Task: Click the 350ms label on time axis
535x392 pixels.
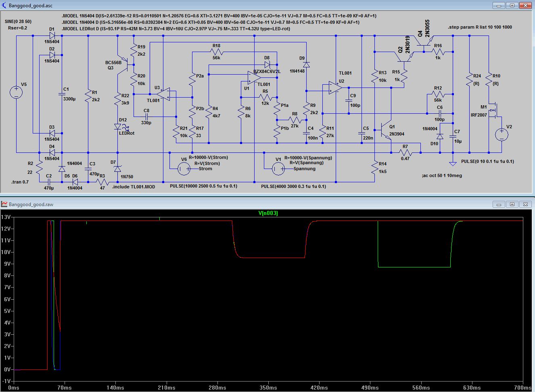Action: [268, 388]
